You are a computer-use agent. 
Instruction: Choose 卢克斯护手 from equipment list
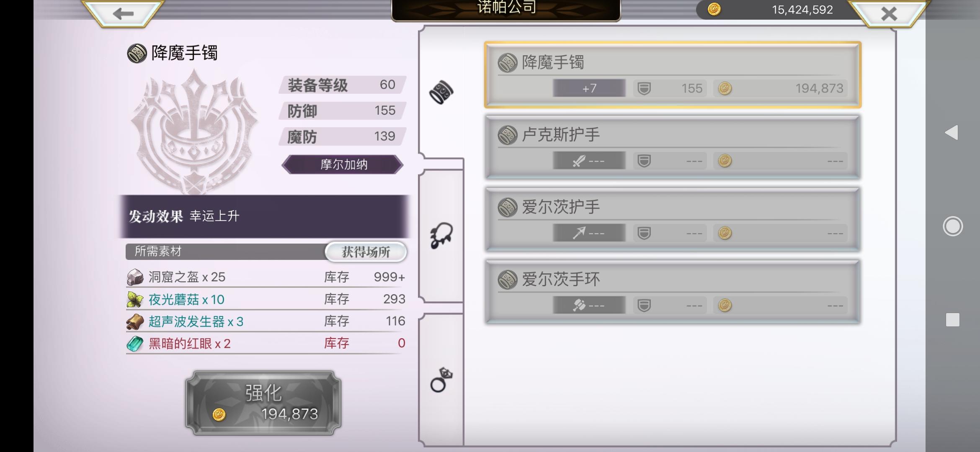coord(673,147)
